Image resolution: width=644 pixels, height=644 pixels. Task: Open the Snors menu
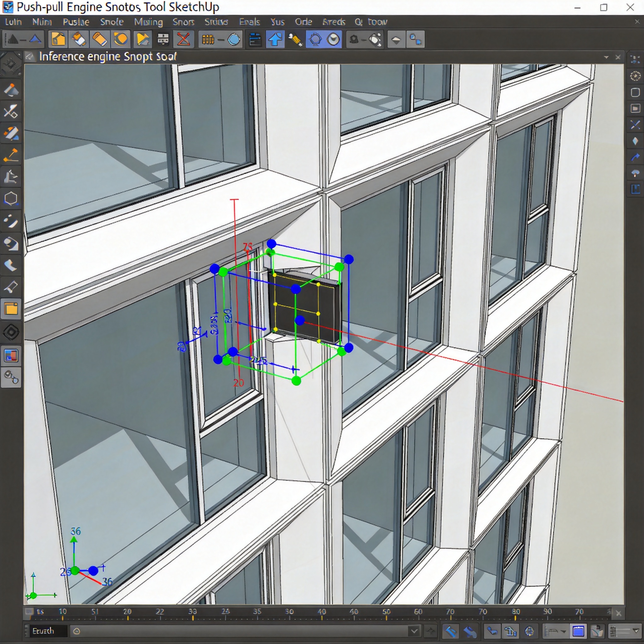(183, 22)
